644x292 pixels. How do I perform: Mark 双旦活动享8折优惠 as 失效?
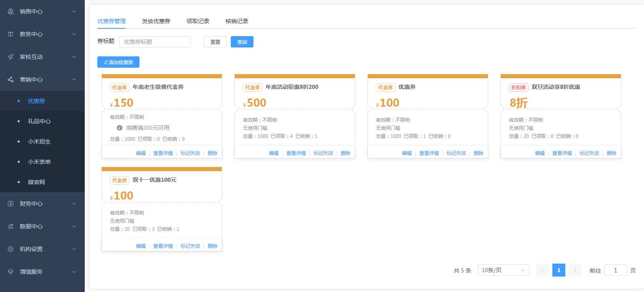tap(589, 153)
